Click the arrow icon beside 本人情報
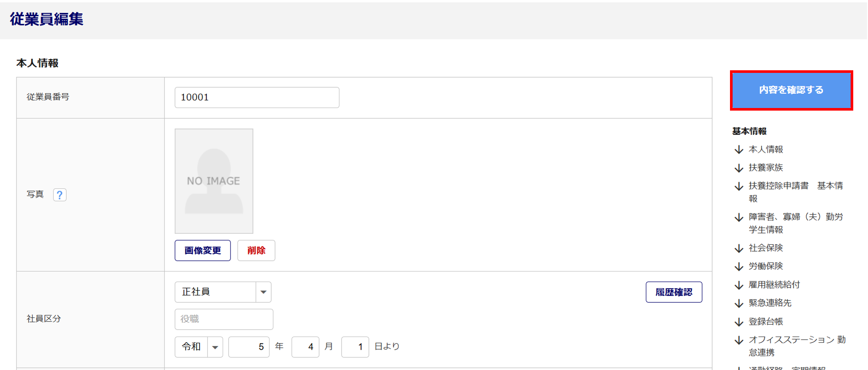The width and height of the screenshot is (868, 370). click(x=739, y=150)
